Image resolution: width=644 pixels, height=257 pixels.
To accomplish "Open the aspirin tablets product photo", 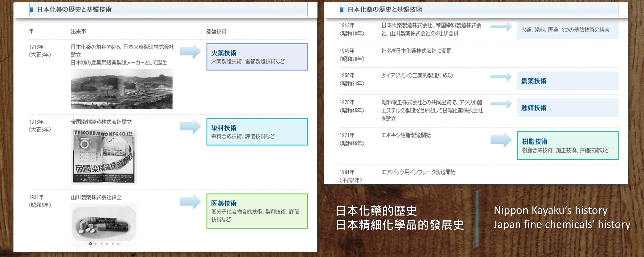I will [104, 225].
